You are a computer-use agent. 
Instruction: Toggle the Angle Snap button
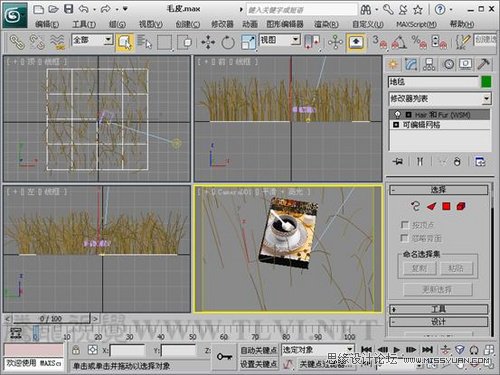coord(399,42)
